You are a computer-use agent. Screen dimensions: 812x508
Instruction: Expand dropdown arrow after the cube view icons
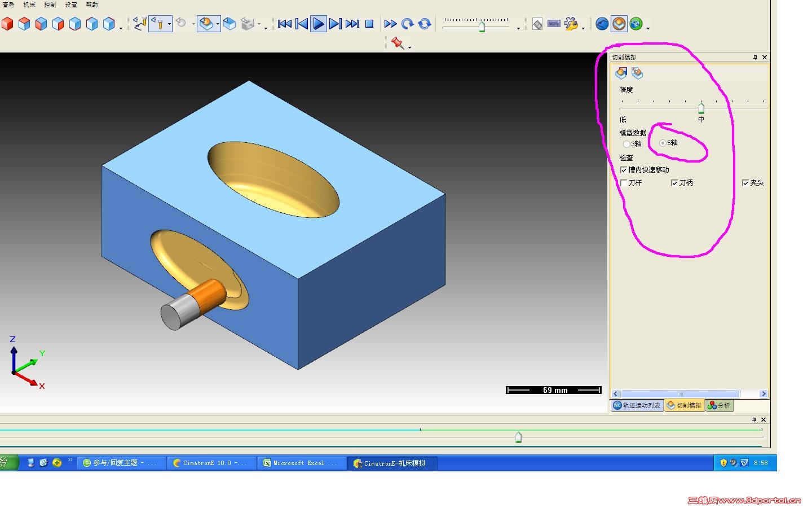121,27
